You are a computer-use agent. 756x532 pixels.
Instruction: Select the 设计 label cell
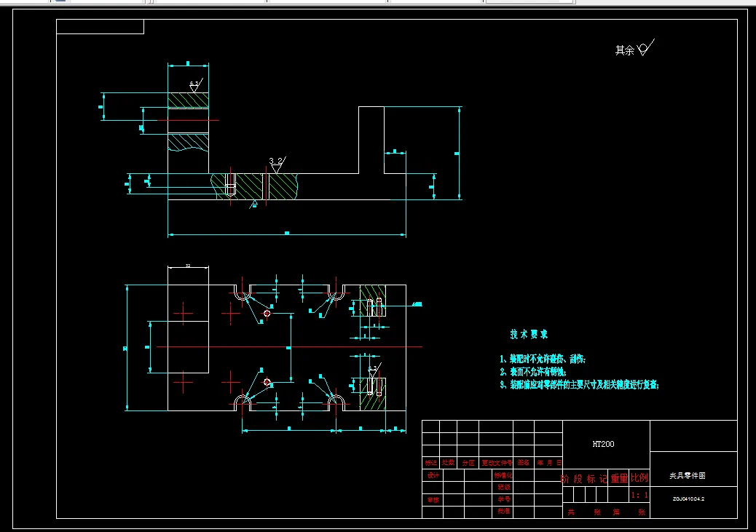click(x=433, y=475)
